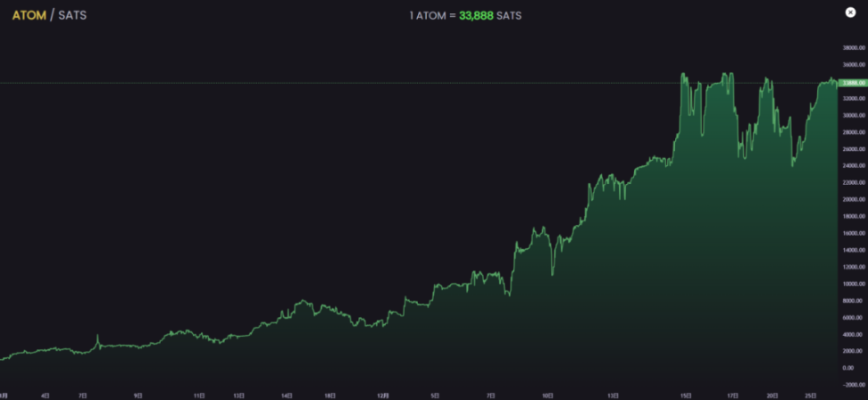Click the '1 ATOM =' conversion text

pos(432,15)
